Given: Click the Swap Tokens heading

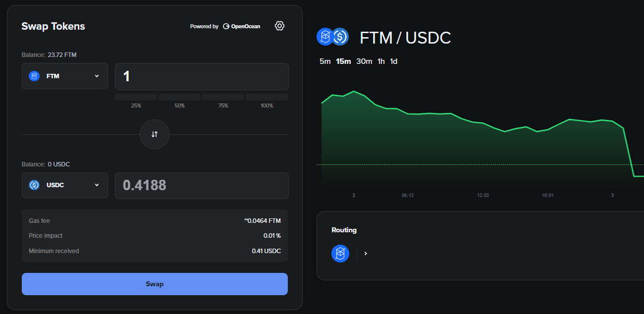Looking at the screenshot, I should (x=53, y=26).
